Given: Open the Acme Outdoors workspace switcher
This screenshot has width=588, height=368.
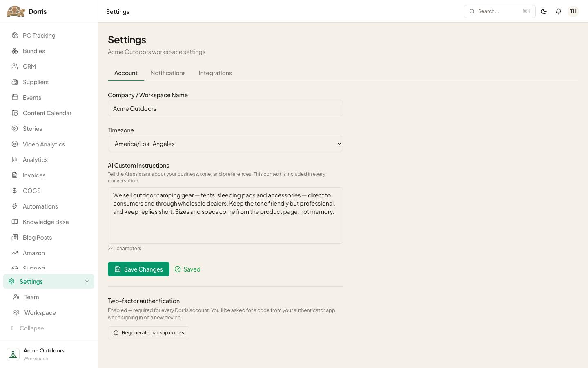Looking at the screenshot, I should coord(49,355).
